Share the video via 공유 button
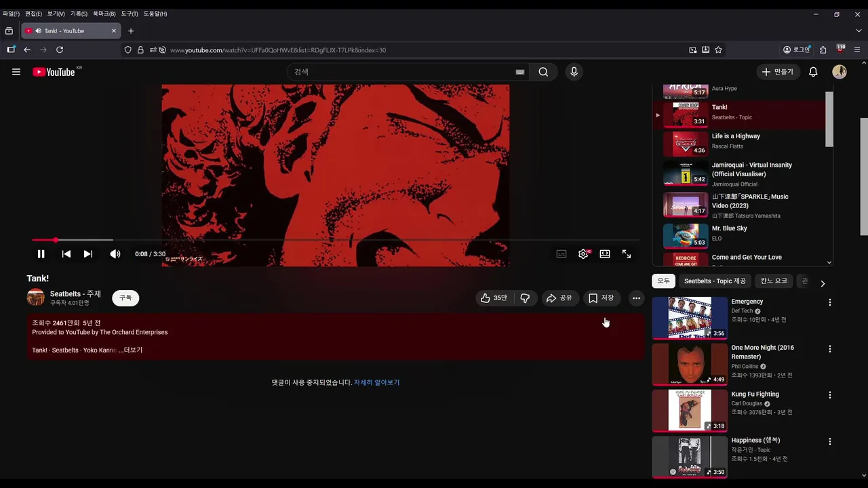 (x=559, y=298)
